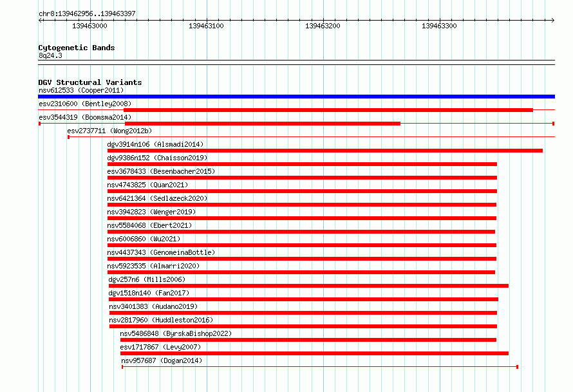
Task: Click the nsv612533 (Cooper2011) variant label
Action: coord(81,90)
